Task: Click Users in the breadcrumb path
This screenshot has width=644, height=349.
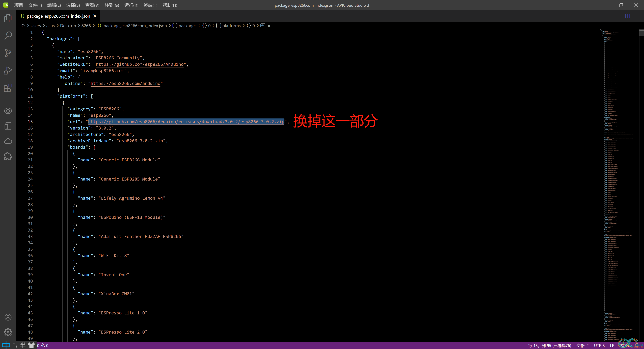Action: [36, 26]
